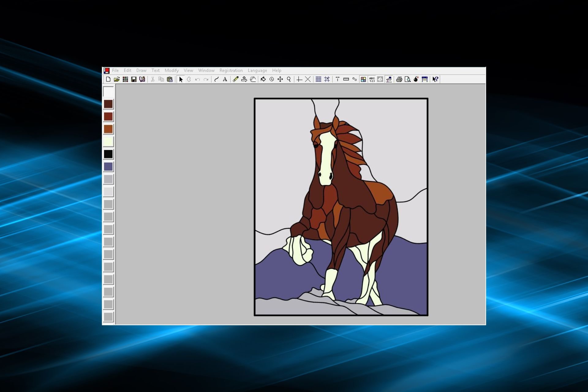588x392 pixels.
Task: Click the diagonal X cross icon
Action: click(x=308, y=79)
